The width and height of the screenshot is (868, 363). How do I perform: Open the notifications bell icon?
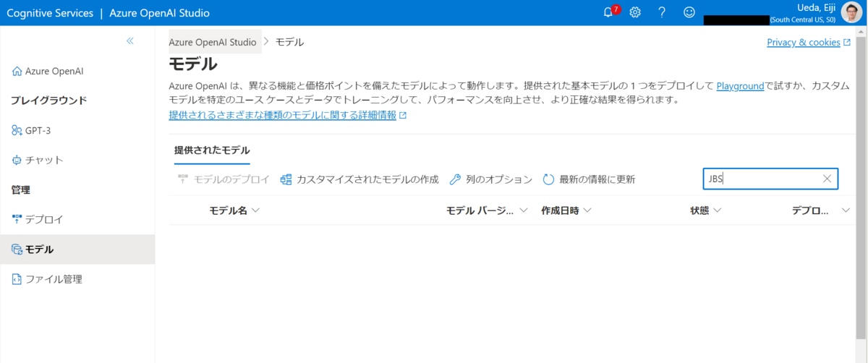608,12
